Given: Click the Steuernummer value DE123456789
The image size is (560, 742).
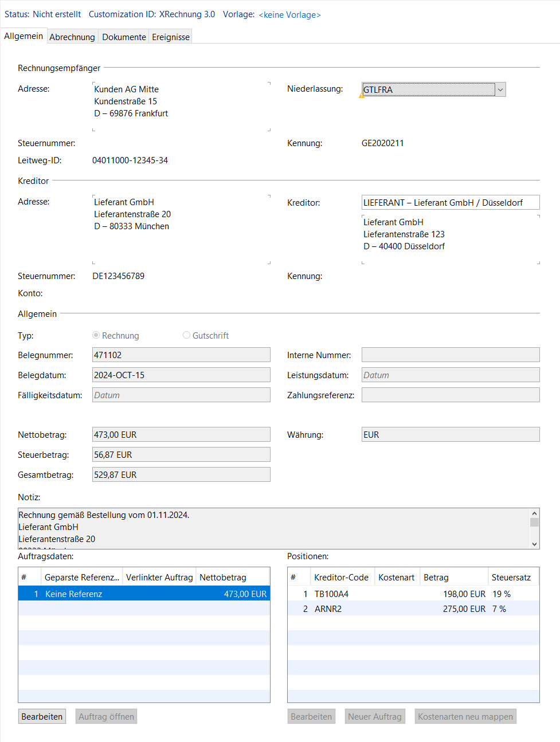Looking at the screenshot, I should click(119, 276).
